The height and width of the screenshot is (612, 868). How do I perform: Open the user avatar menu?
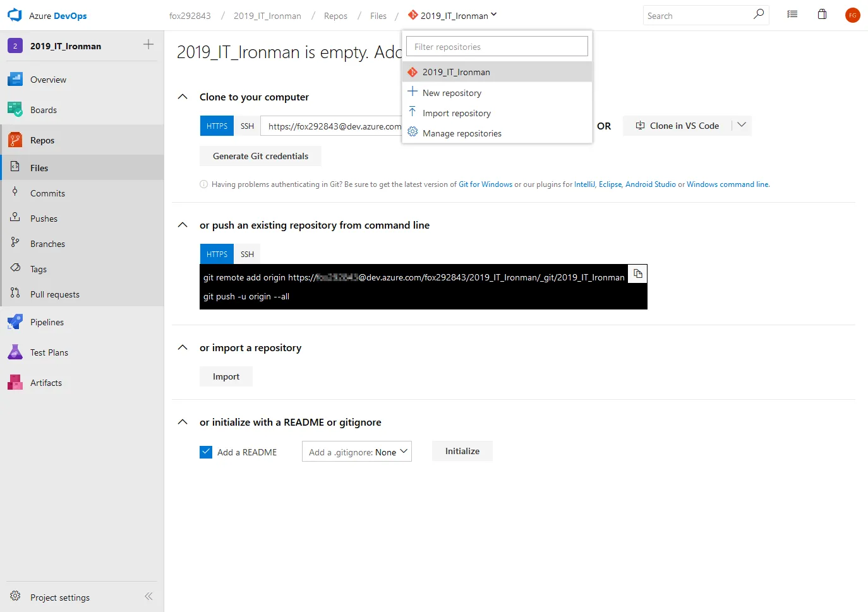852,15
